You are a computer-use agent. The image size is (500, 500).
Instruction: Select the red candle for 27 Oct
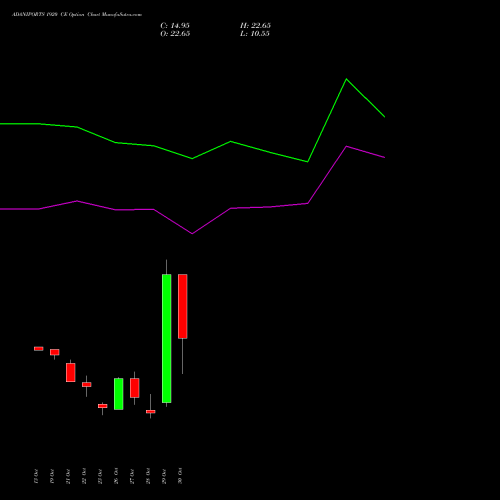coord(135,388)
